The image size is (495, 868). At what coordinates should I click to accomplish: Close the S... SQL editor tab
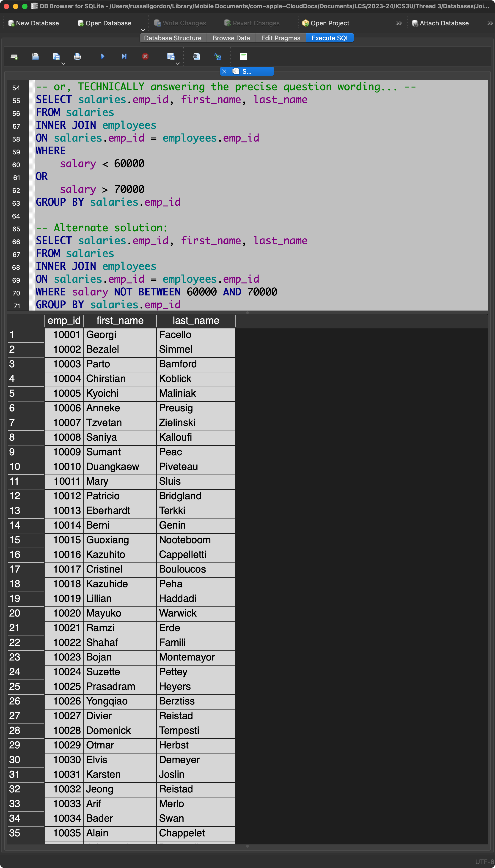tap(224, 71)
